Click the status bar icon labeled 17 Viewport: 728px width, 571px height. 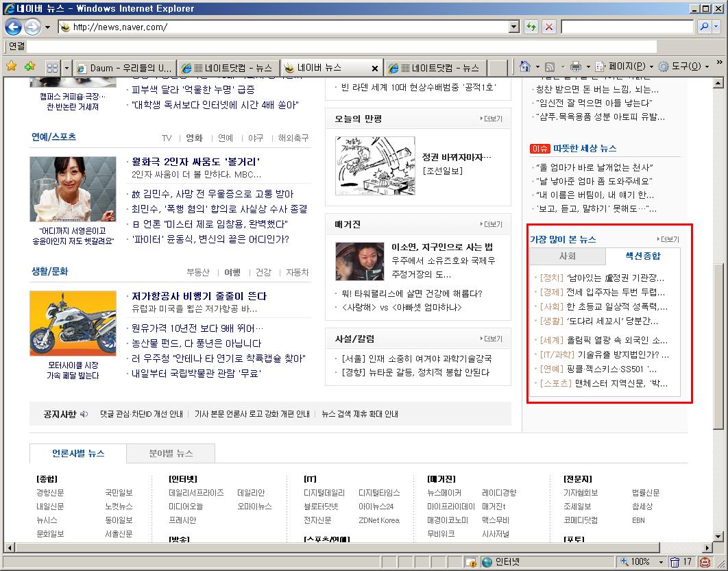[681, 562]
